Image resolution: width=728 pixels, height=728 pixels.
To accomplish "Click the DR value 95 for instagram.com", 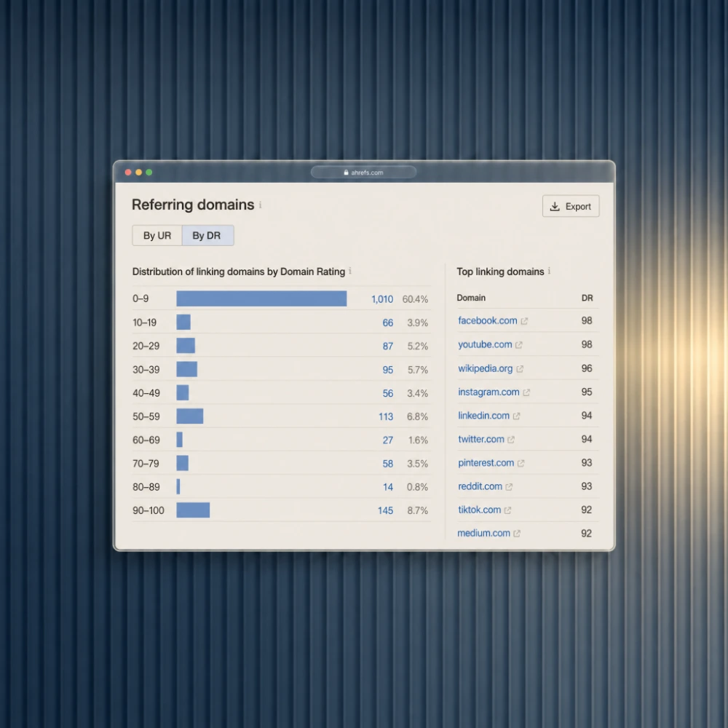I will point(587,392).
